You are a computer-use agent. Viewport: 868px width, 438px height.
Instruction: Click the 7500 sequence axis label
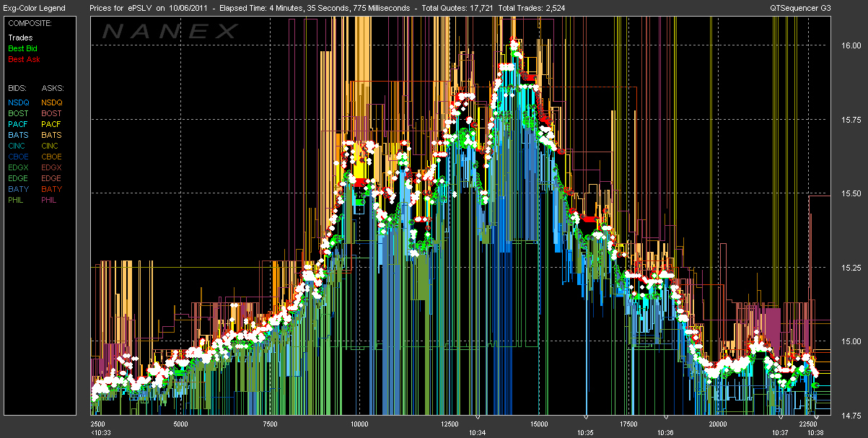(x=269, y=424)
